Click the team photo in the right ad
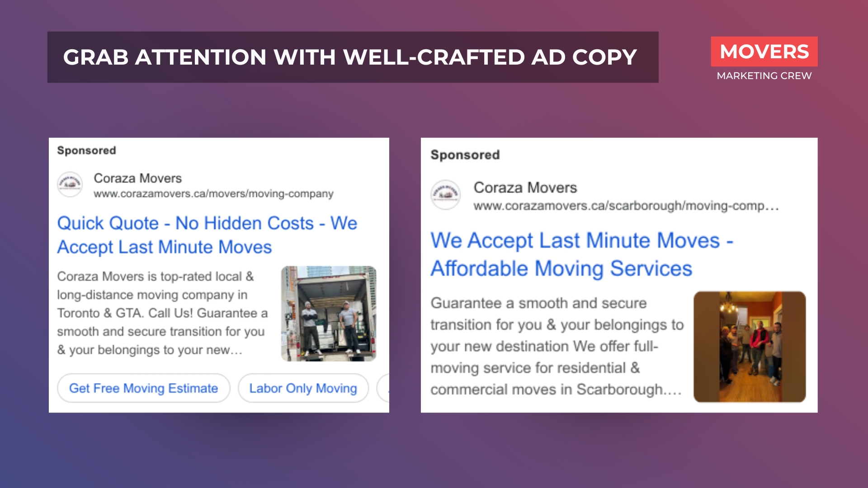The image size is (868, 488). tap(750, 346)
